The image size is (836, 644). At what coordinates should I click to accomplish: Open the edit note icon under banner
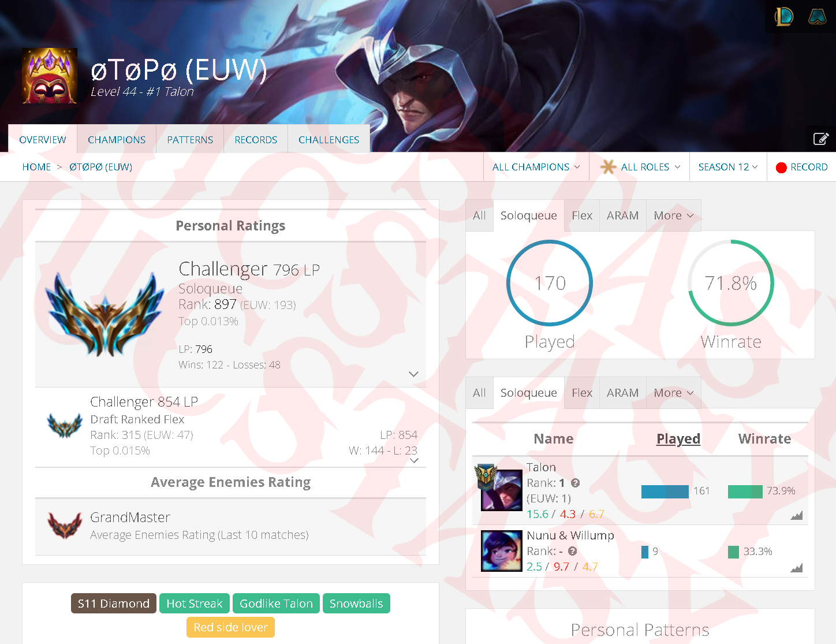820,139
